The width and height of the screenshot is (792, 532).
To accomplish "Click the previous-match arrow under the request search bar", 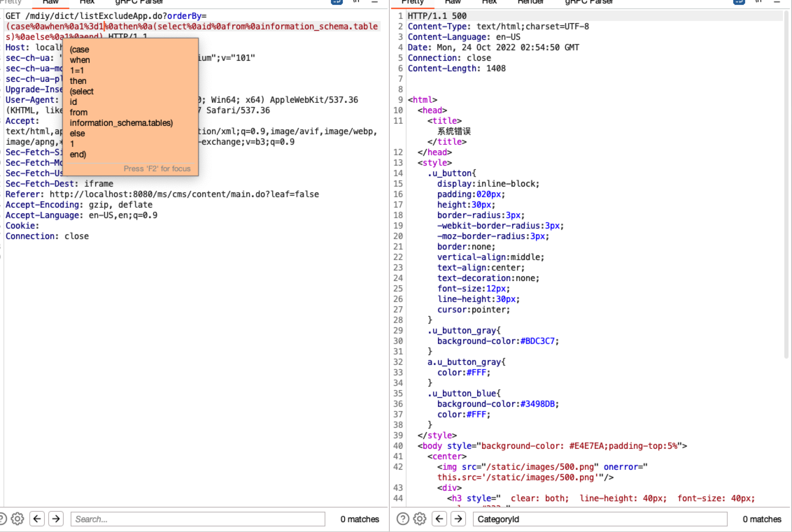I will click(37, 519).
